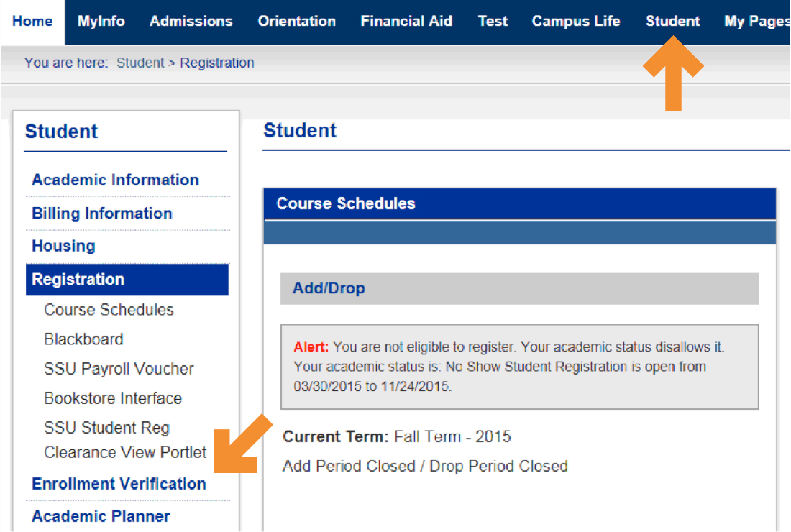Go to the Admissions tab
This screenshot has height=532, width=791.
coord(191,22)
